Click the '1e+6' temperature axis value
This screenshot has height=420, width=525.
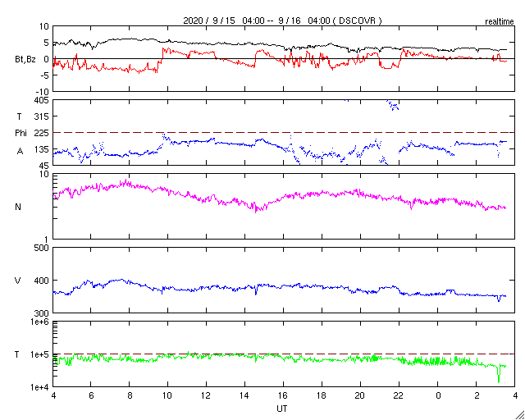(x=40, y=322)
